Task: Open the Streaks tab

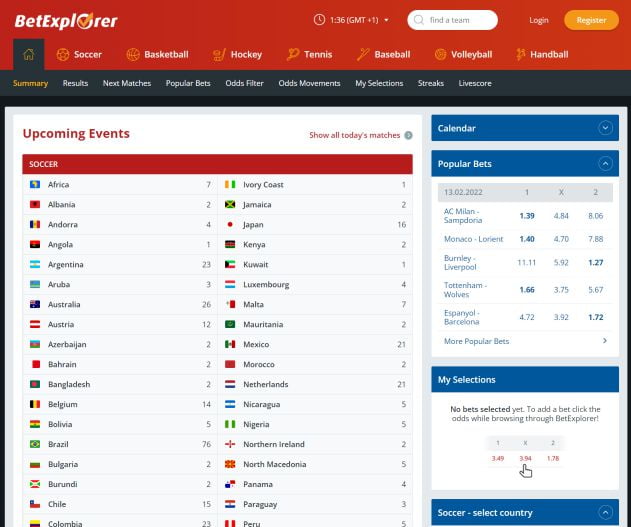Action: pyautogui.click(x=431, y=83)
